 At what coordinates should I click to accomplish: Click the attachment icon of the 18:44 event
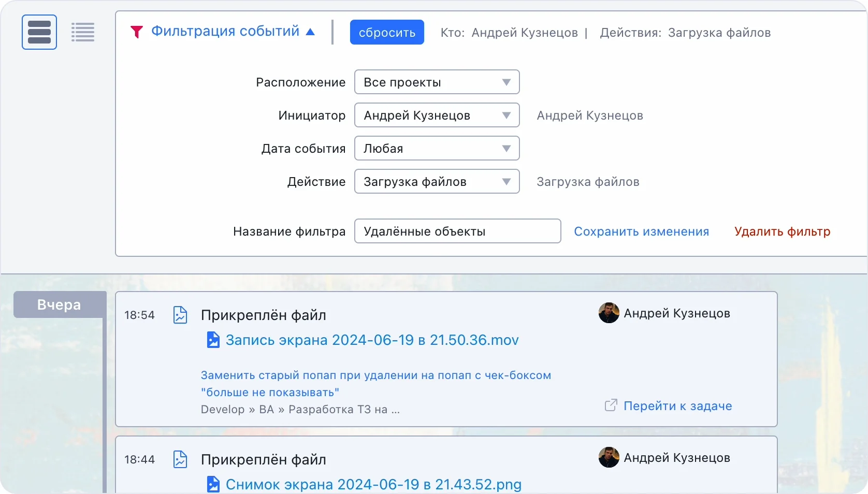point(180,459)
